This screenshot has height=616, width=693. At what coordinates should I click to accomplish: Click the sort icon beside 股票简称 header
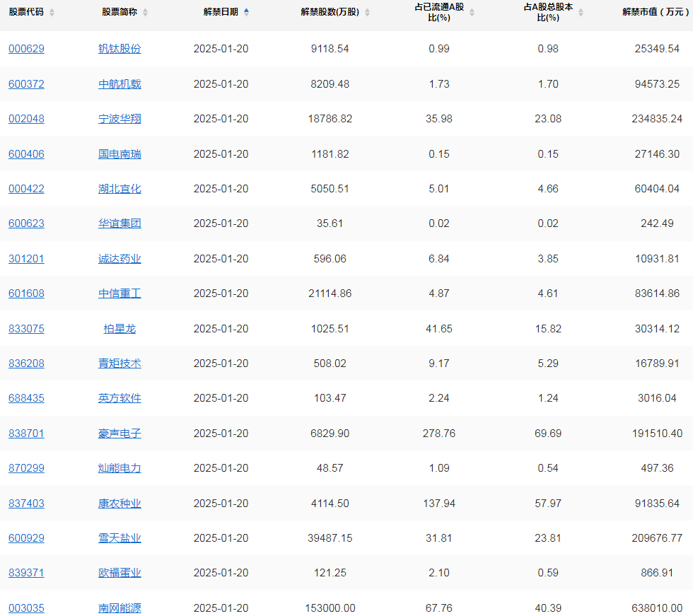click(146, 12)
